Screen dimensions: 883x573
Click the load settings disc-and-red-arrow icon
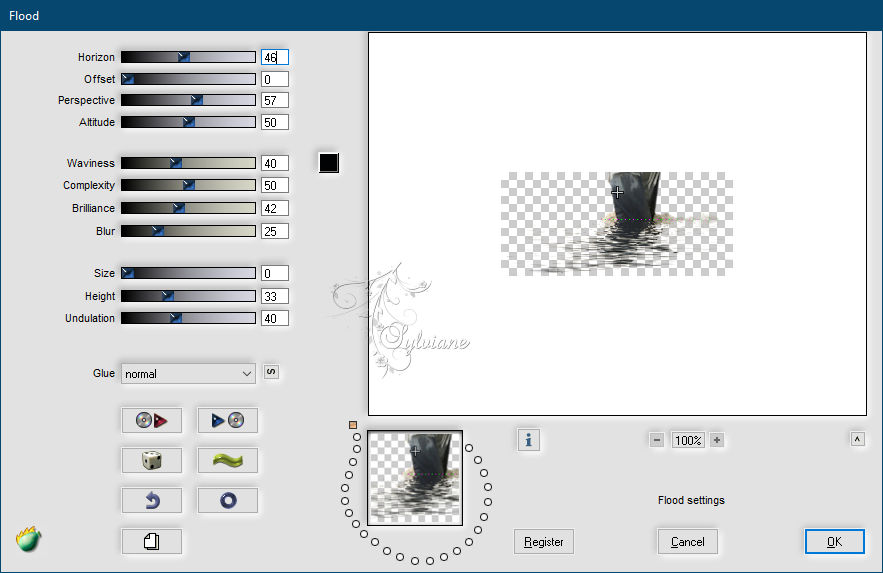[x=151, y=420]
